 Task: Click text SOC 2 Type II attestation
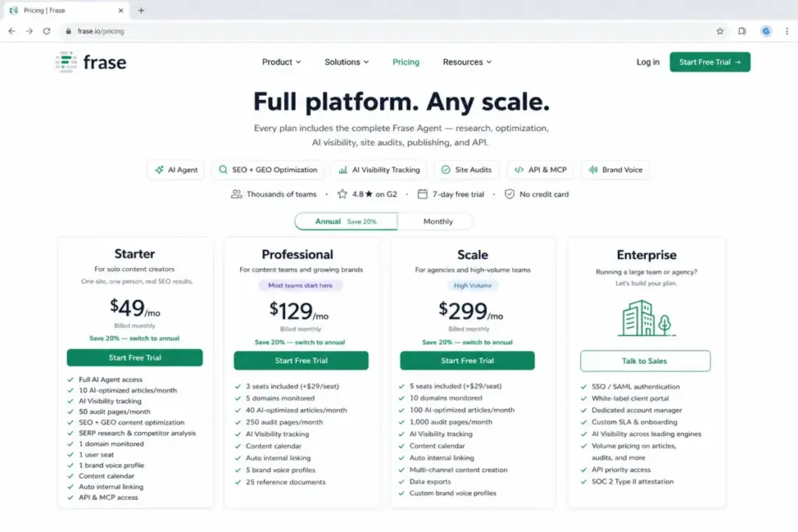(x=632, y=481)
